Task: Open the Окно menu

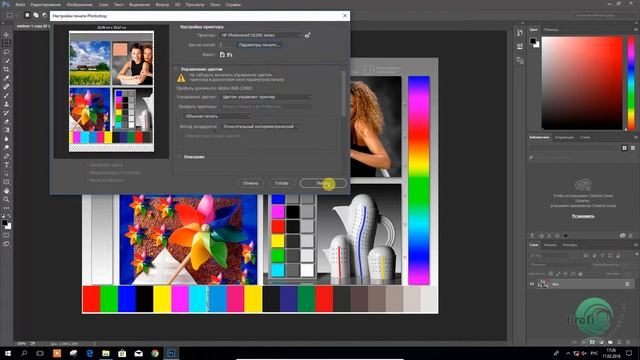Action: pyautogui.click(x=215, y=4)
